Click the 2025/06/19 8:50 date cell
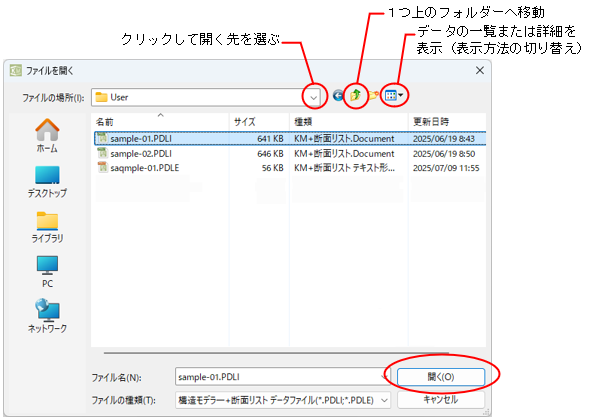This screenshot has height=420, width=590. pyautogui.click(x=444, y=154)
